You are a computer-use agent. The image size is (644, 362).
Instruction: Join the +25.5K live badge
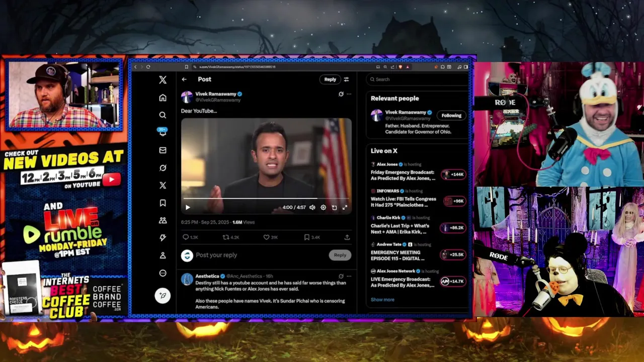point(453,255)
